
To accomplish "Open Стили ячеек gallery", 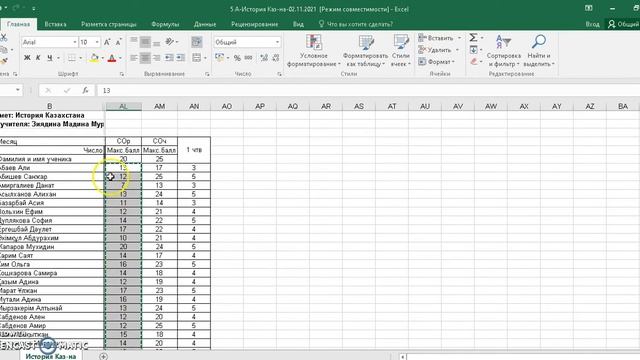I will (x=401, y=51).
